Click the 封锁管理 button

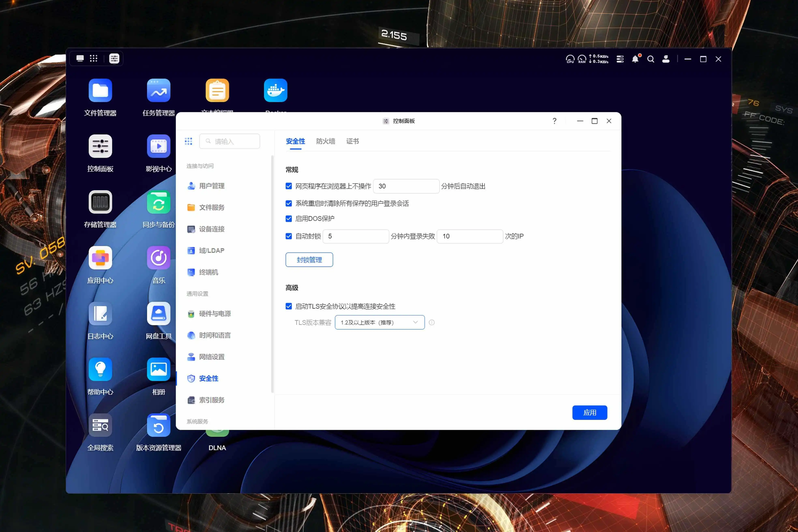309,260
